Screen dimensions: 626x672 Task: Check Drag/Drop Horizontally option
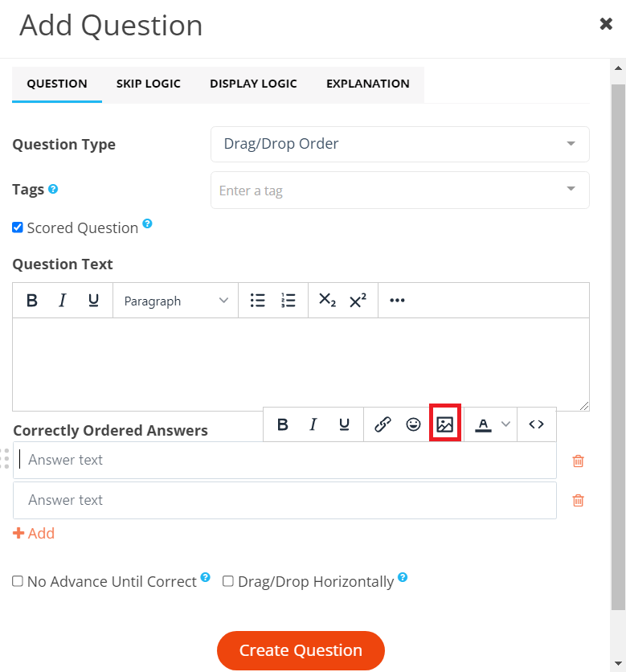227,581
